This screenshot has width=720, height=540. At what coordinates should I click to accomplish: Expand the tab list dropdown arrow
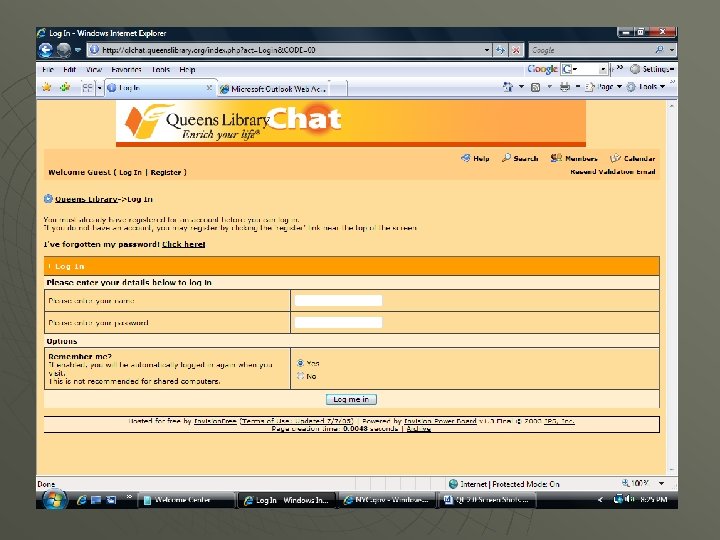[x=99, y=88]
